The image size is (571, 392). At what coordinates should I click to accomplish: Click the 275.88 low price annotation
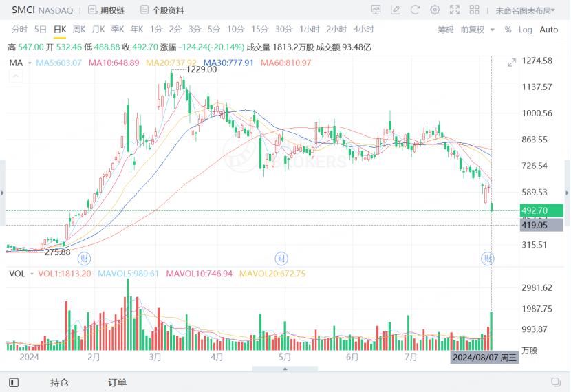click(x=58, y=252)
